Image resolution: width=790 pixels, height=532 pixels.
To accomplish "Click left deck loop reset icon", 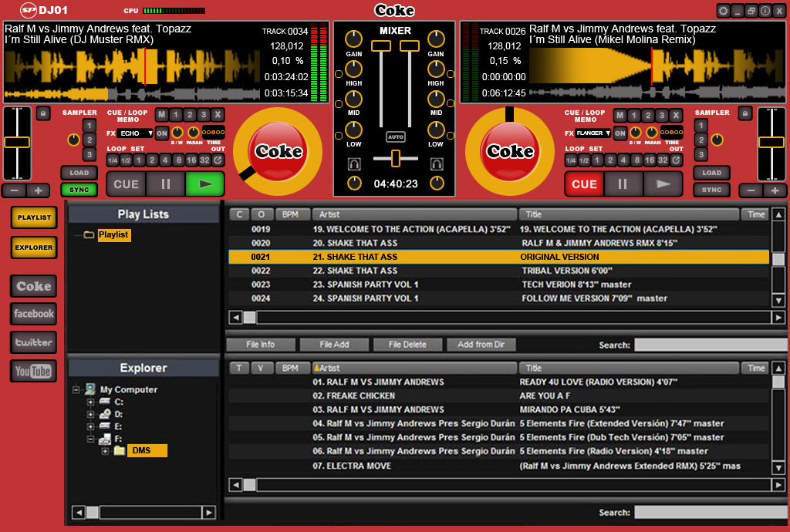I will (218, 160).
